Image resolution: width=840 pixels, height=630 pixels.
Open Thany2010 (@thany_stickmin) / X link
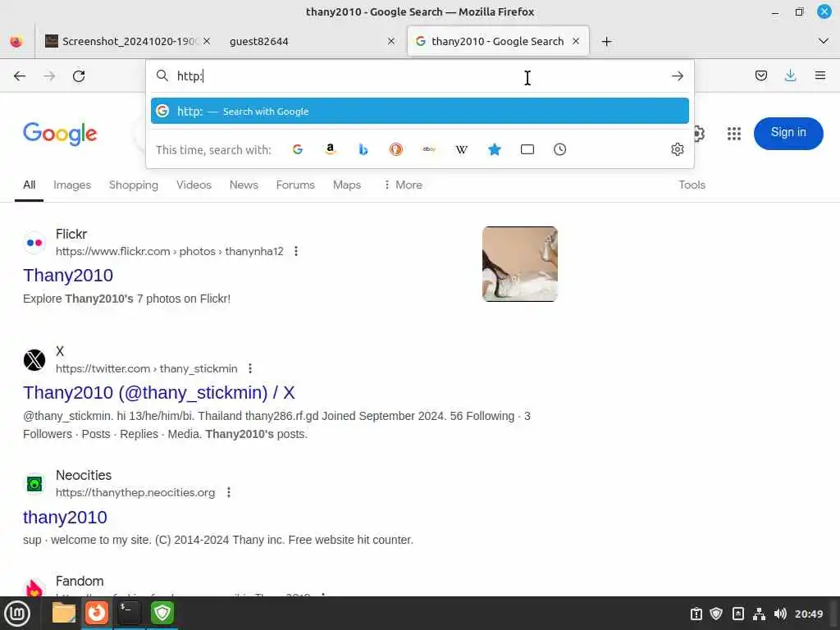158,393
